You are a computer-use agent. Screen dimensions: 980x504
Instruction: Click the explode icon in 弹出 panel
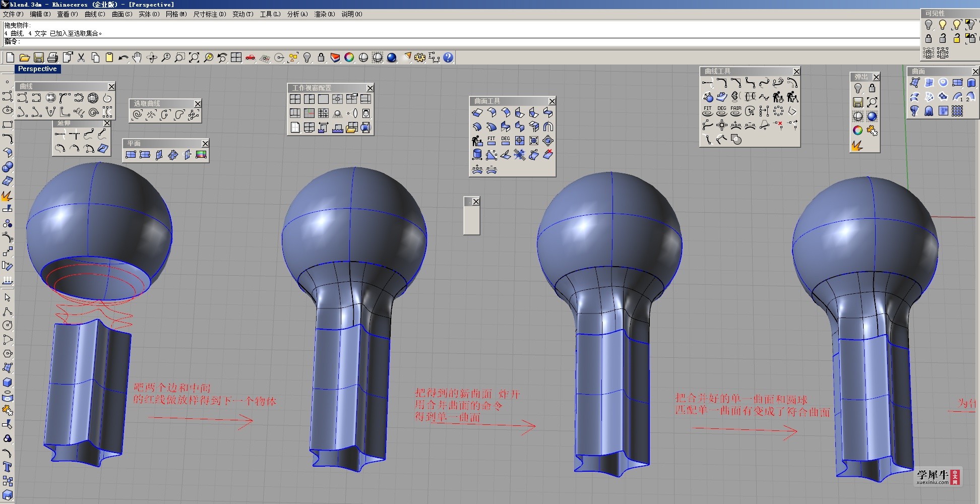click(x=858, y=145)
